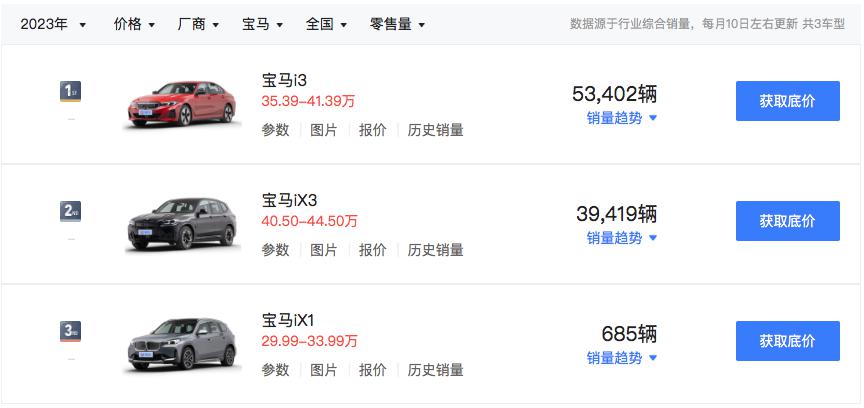Open the 全国 region dropdown
Viewport: 864px width, 408px height.
click(326, 24)
